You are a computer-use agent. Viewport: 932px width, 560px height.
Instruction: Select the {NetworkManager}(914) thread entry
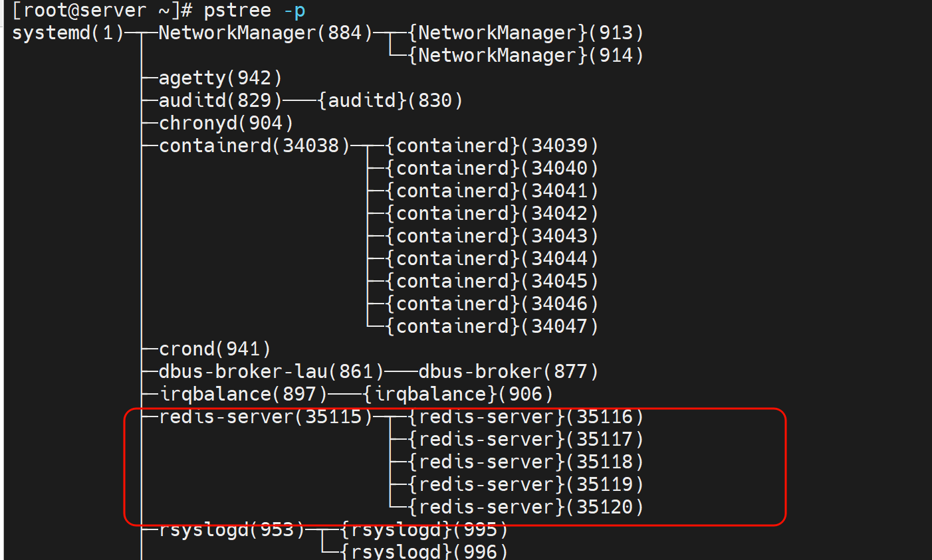pyautogui.click(x=526, y=56)
